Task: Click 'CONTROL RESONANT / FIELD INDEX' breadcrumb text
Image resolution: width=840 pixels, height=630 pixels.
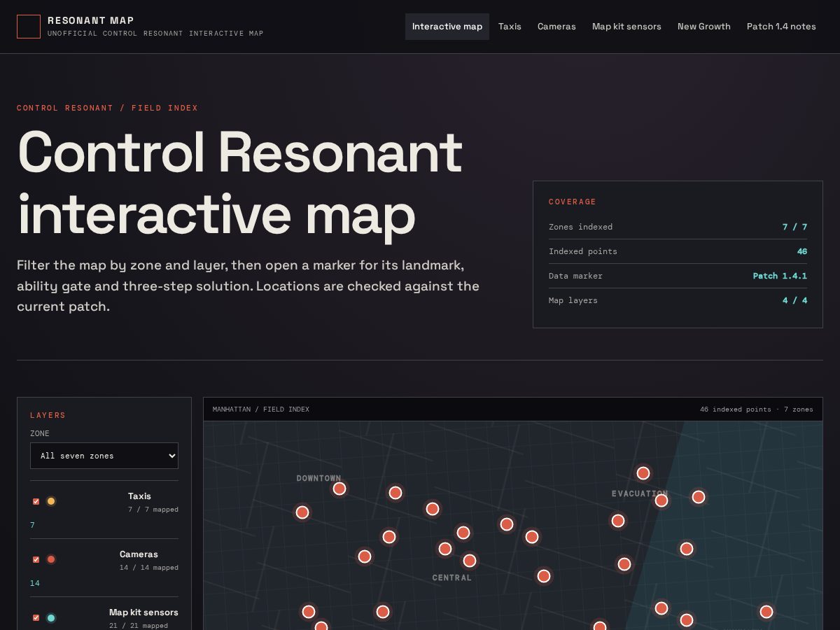Action: tap(108, 108)
